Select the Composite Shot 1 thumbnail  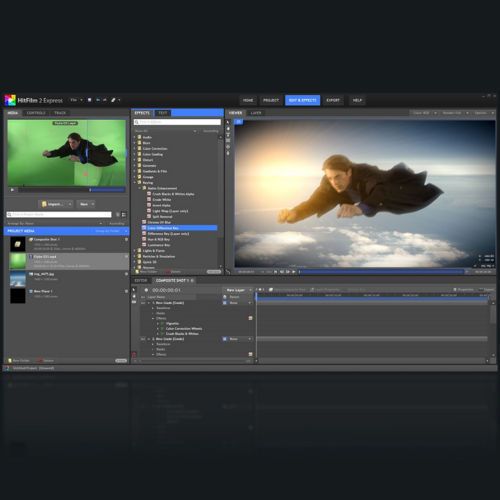click(18, 244)
